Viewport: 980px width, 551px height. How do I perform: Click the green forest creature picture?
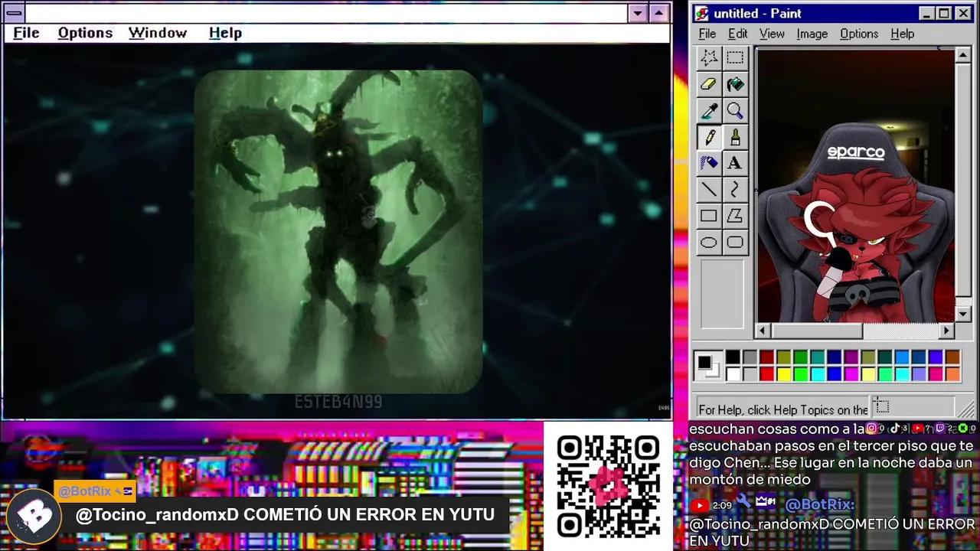click(338, 232)
